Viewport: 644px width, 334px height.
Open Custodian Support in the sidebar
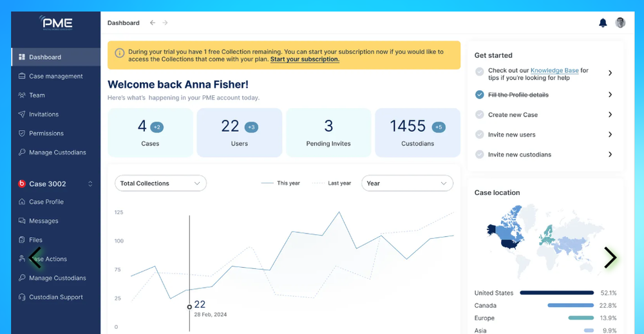(56, 297)
